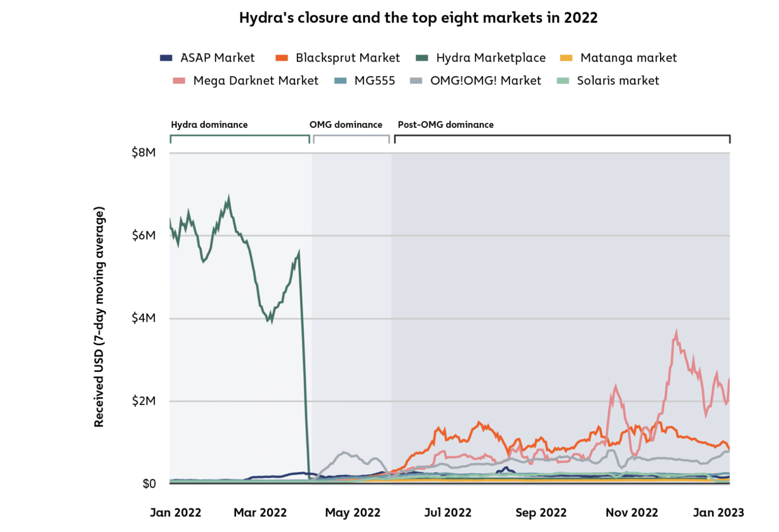
Task: Click the MG555 teal legend swatch
Action: point(340,81)
